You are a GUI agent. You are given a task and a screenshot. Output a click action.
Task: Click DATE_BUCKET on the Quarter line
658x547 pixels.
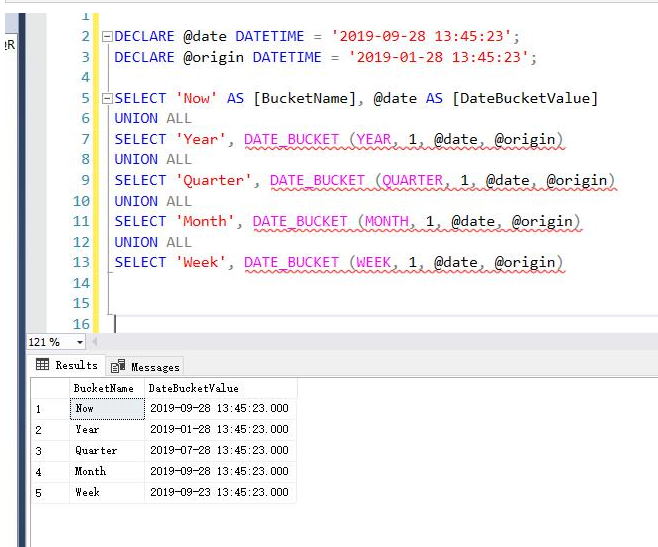pyautogui.click(x=317, y=181)
